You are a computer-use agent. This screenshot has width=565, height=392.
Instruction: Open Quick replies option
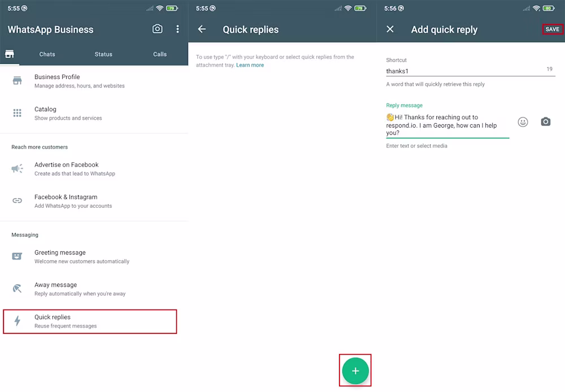tap(90, 321)
